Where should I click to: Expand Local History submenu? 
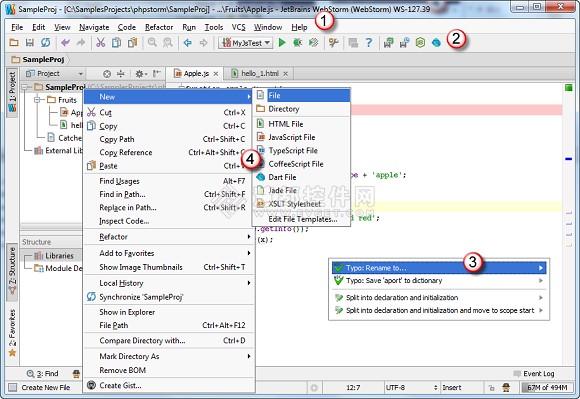[x=169, y=283]
